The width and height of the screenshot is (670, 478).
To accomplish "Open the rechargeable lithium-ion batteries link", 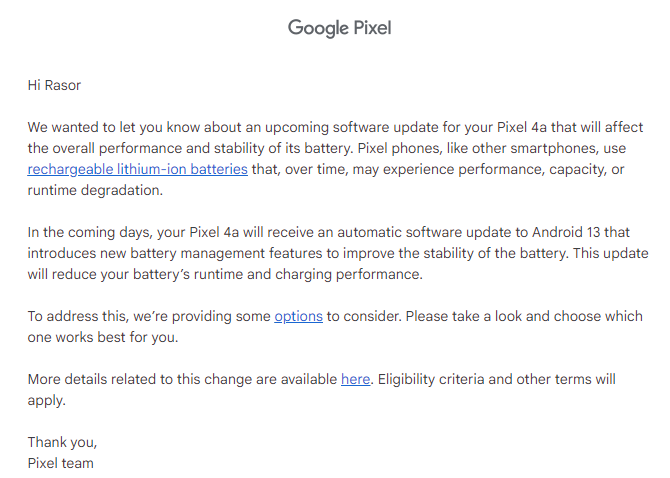I will click(138, 169).
